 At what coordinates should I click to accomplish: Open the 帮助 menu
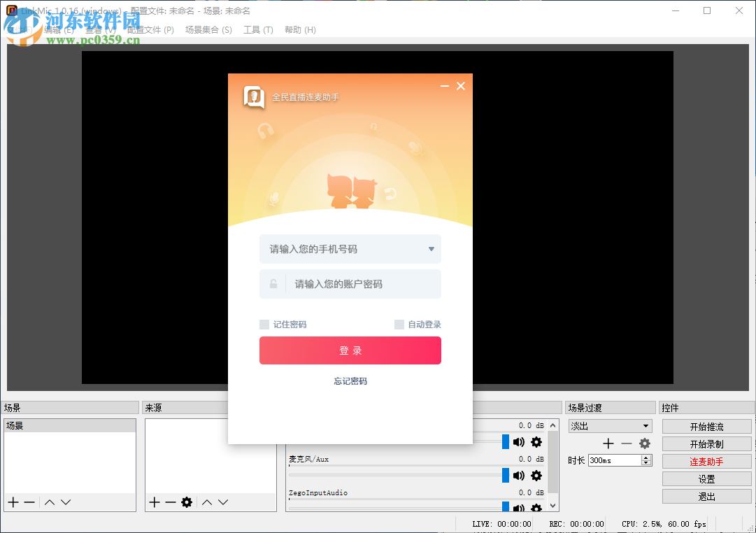[x=300, y=29]
